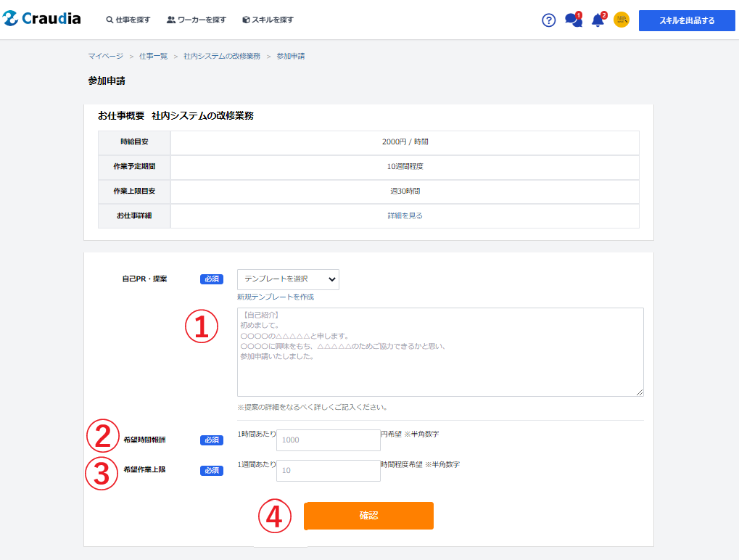Open スキルを探す in the top navigation
This screenshot has width=739, height=560.
click(268, 20)
